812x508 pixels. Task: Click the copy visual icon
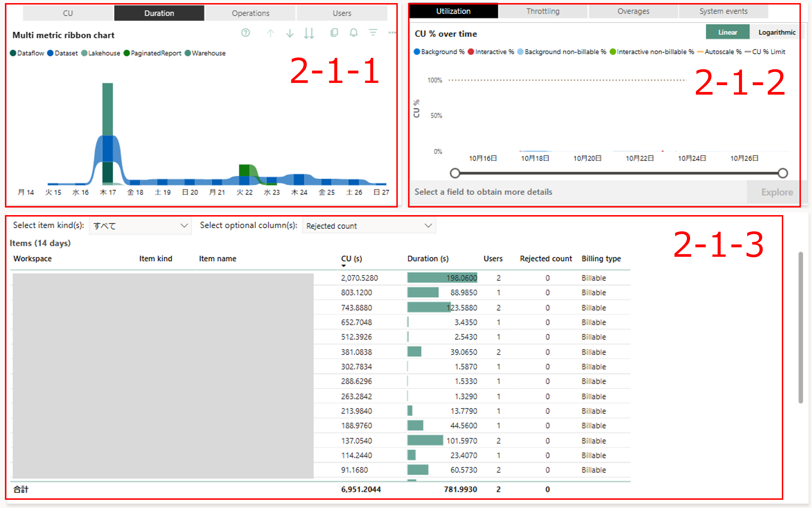[334, 33]
